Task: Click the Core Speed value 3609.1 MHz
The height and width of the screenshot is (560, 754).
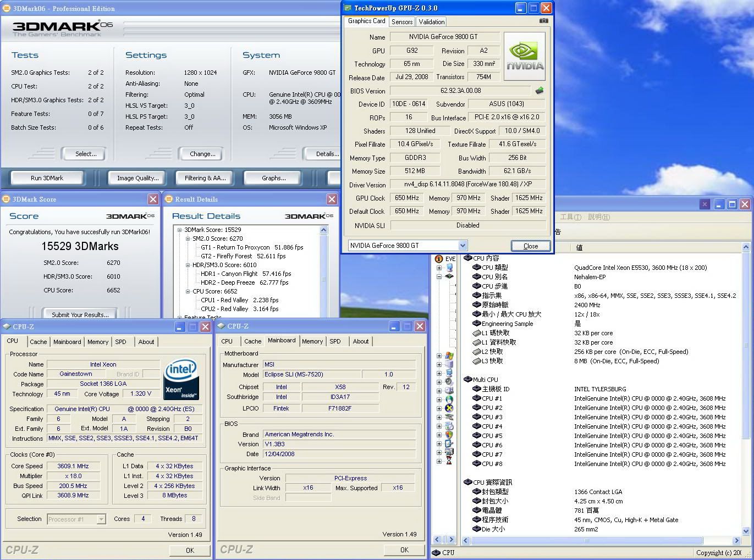Action: pyautogui.click(x=73, y=466)
